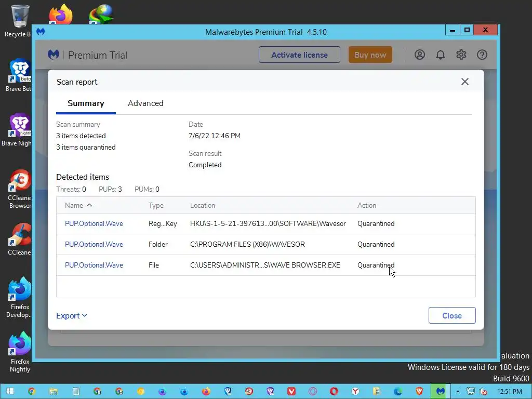Select the HKU\S-1-5-21 Wavesor registry location
The height and width of the screenshot is (399, 532).
pos(268,223)
